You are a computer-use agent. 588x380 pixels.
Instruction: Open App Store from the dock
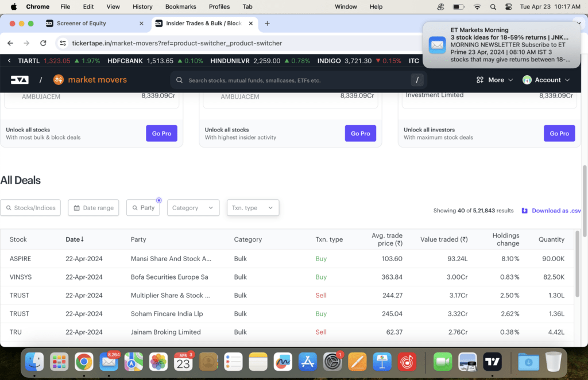click(x=308, y=362)
